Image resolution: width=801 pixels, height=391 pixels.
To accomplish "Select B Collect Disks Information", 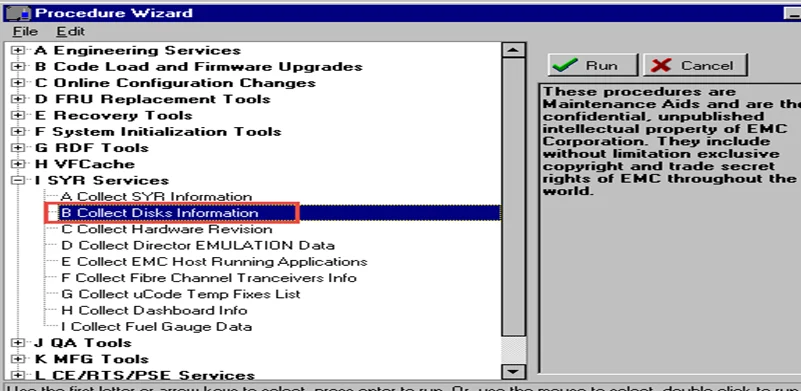I will (159, 213).
